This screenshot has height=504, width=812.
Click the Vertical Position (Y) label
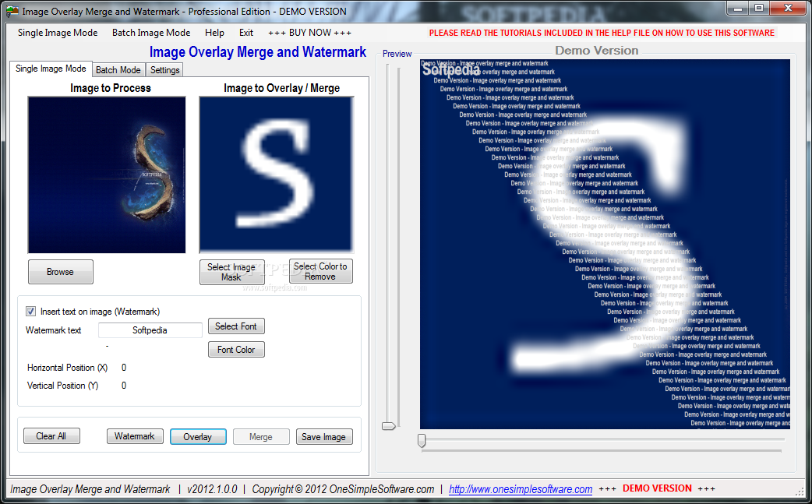click(62, 386)
